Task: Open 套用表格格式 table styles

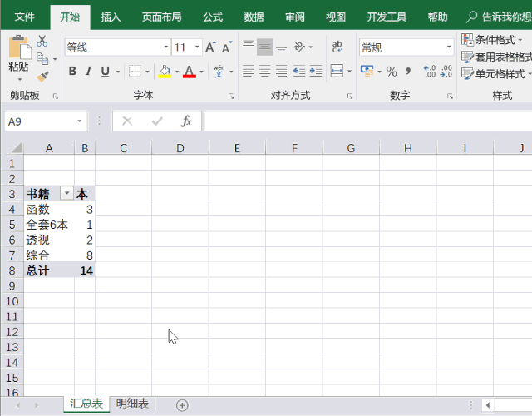Action: click(x=497, y=57)
